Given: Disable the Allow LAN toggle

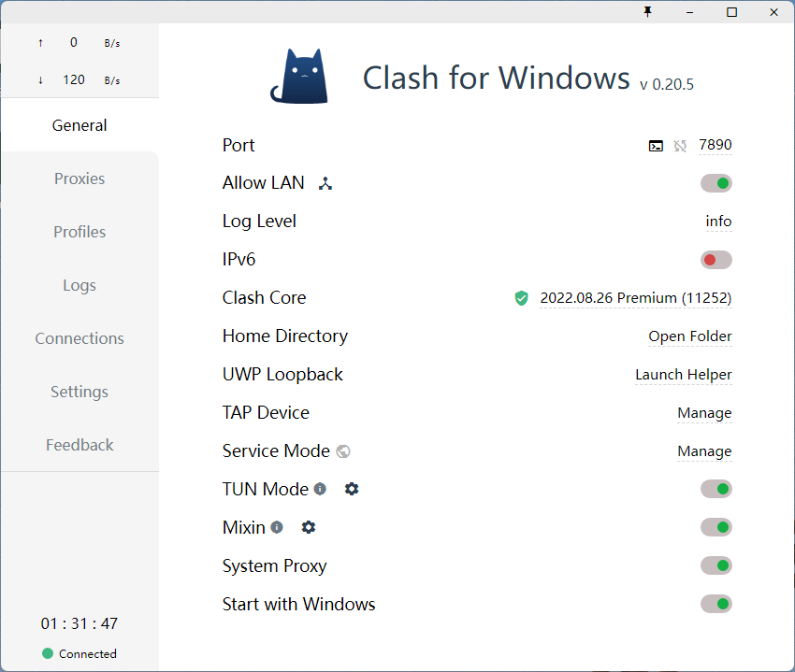Looking at the screenshot, I should 716,183.
